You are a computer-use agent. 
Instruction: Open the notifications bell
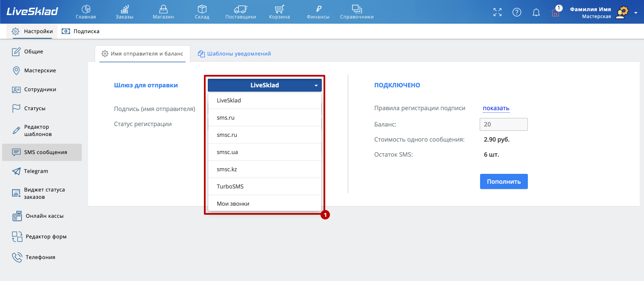click(x=536, y=12)
